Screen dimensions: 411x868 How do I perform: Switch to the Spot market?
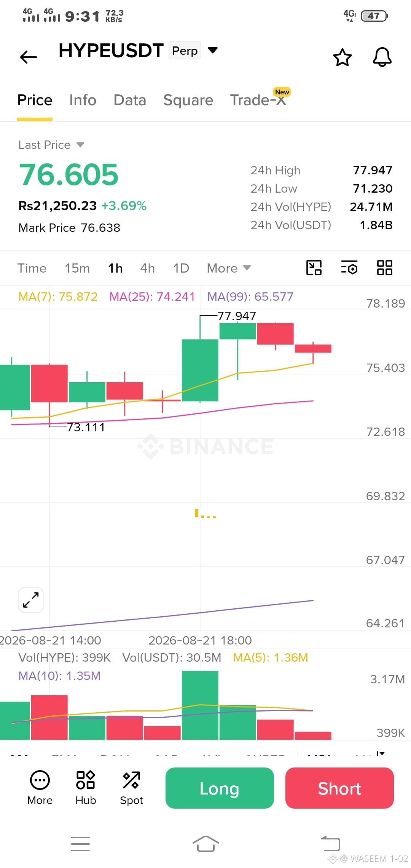[131, 788]
